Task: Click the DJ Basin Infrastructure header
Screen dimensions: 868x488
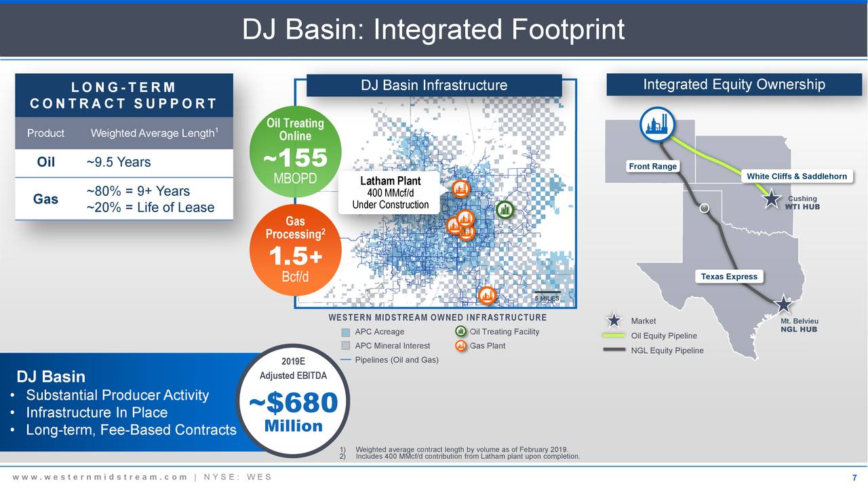Action: 434,85
